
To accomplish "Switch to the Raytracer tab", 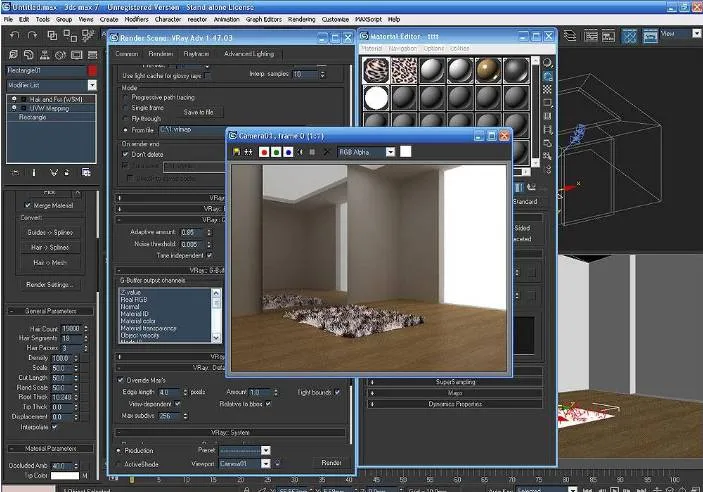I will (x=195, y=53).
